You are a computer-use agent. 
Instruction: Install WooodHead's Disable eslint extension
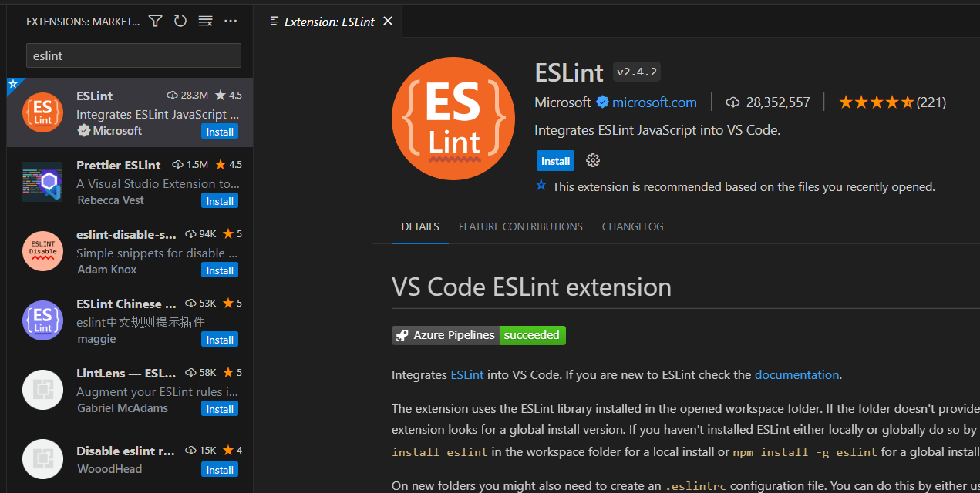click(x=220, y=470)
